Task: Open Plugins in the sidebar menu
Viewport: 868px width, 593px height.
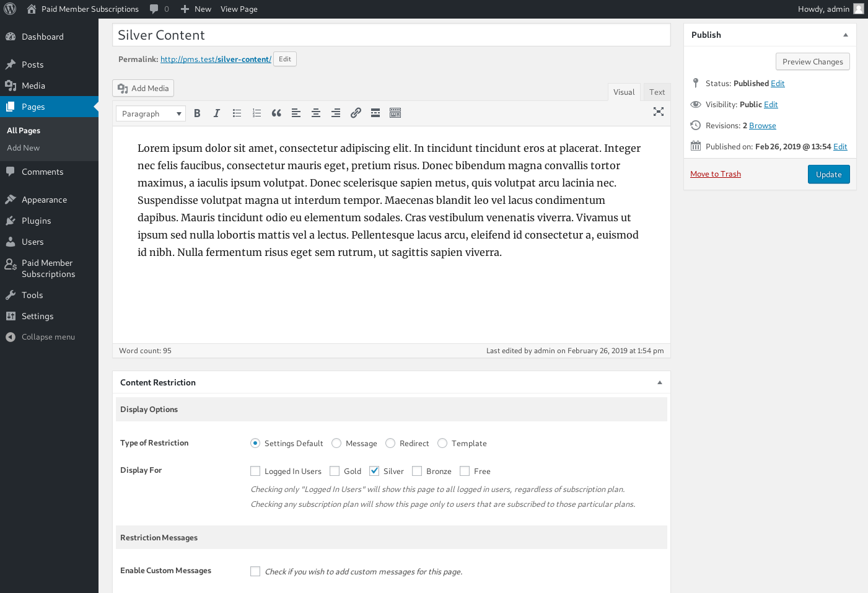Action: tap(37, 221)
